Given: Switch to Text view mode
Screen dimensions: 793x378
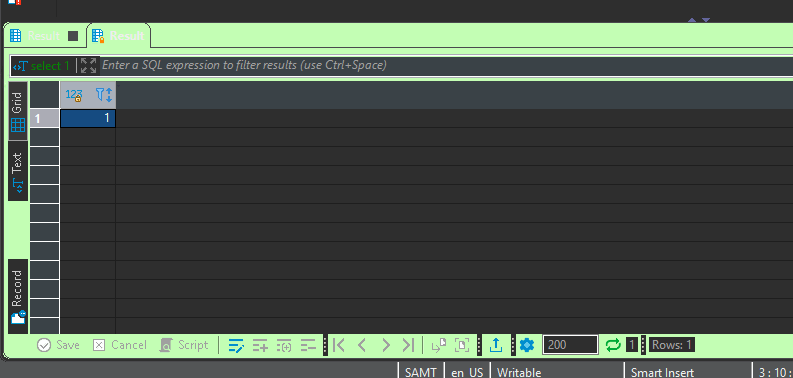Looking at the screenshot, I should (x=18, y=172).
